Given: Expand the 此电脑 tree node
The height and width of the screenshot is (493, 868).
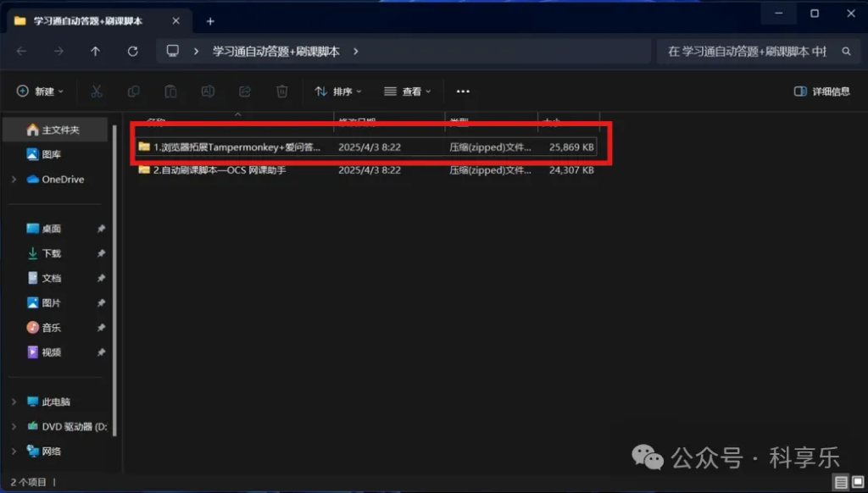Looking at the screenshot, I should click(14, 402).
